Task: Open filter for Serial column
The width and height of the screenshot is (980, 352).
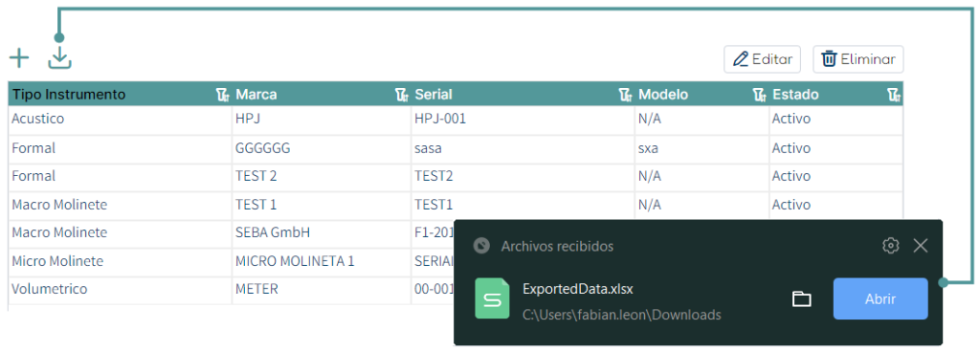Action: click(625, 95)
